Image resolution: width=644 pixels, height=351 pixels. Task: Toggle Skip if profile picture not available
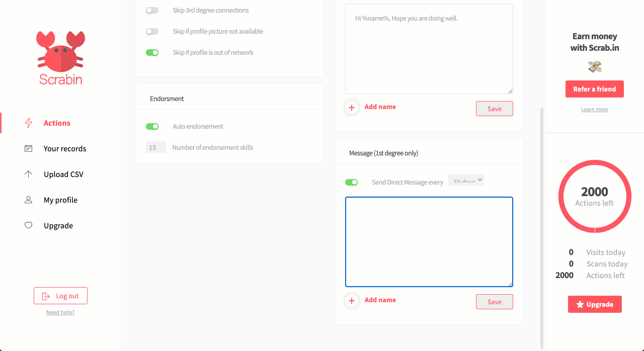(152, 31)
